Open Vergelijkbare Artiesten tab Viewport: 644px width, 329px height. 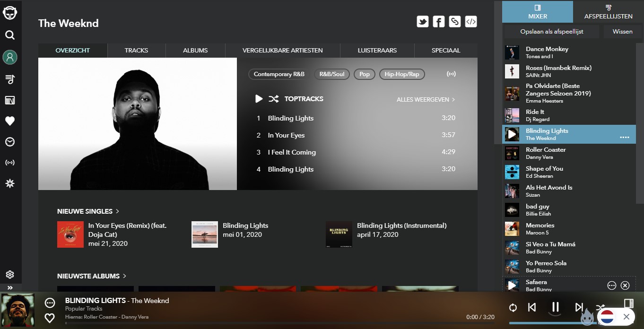pyautogui.click(x=283, y=50)
